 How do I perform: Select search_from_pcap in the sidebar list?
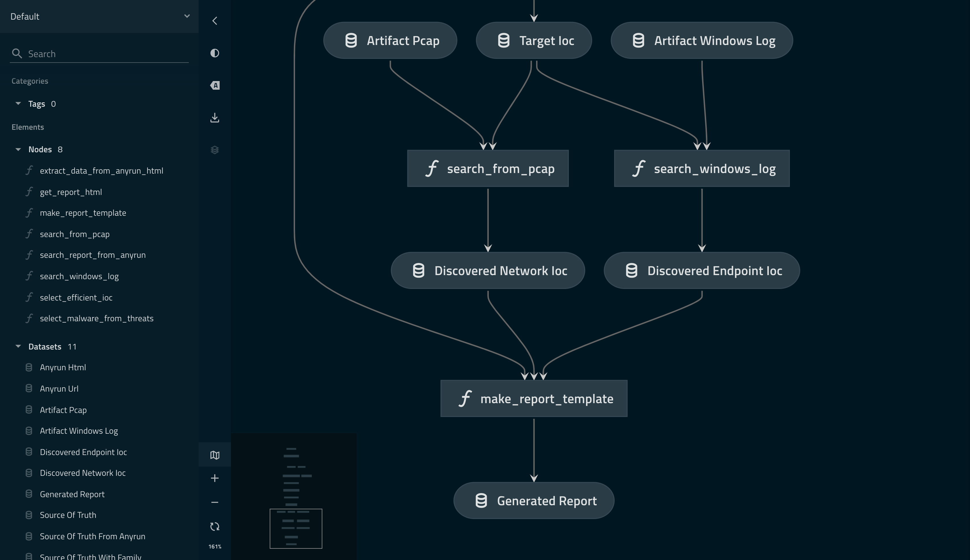point(75,234)
